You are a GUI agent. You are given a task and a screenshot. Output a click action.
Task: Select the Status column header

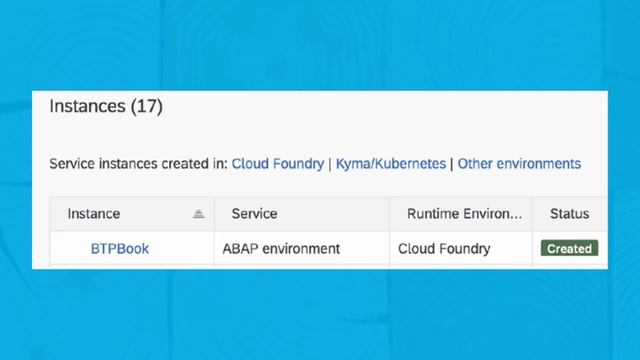coord(569,213)
